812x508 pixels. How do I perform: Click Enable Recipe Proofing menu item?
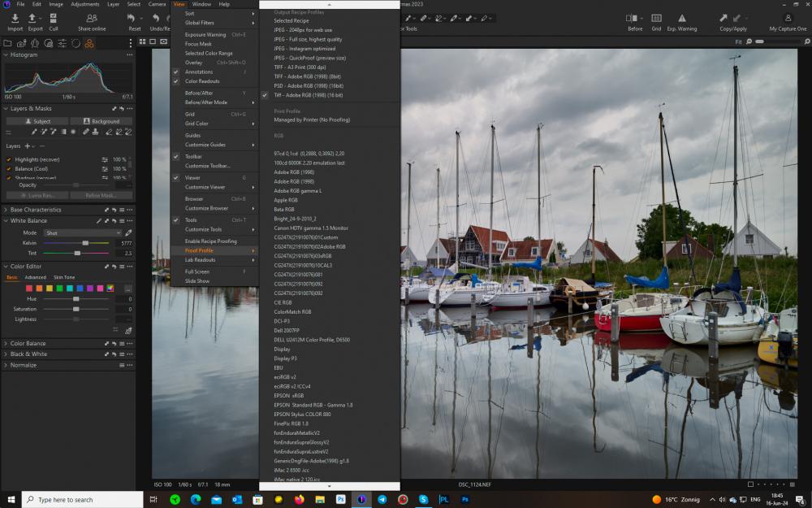tap(214, 241)
